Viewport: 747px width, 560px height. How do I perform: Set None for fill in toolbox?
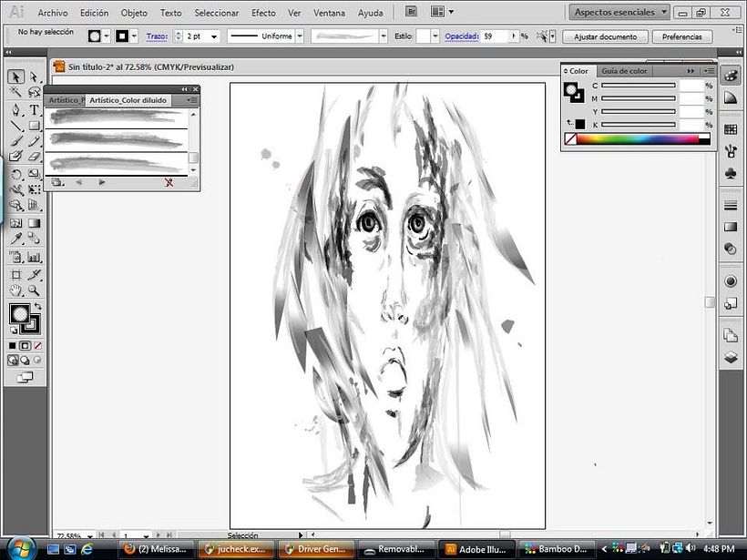[37, 346]
